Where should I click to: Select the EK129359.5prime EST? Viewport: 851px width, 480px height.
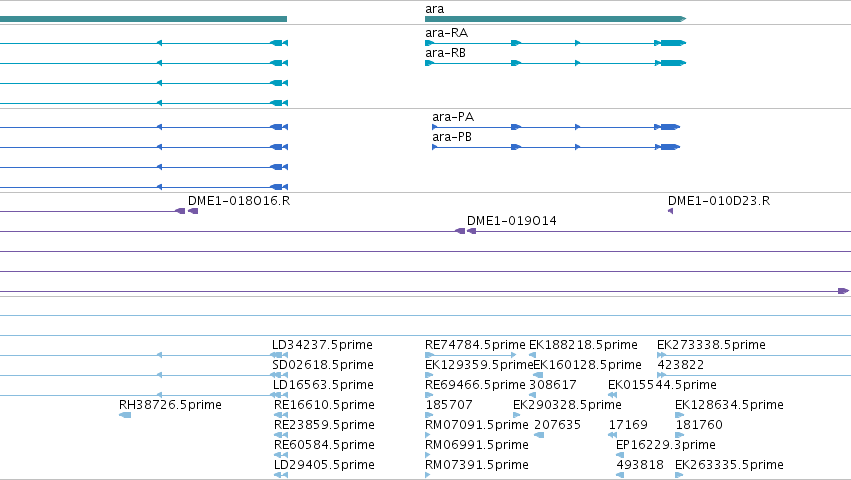click(x=479, y=364)
